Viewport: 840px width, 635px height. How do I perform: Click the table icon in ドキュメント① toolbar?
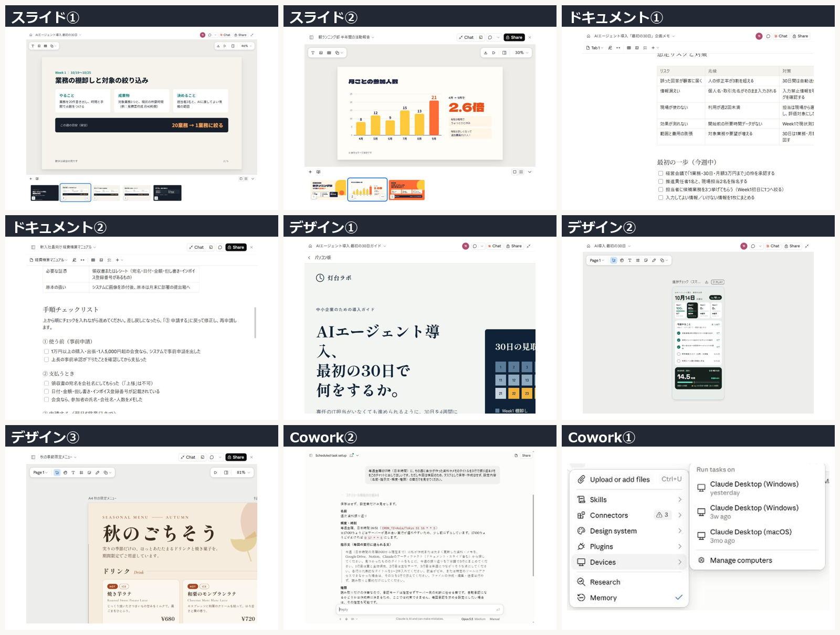(x=628, y=48)
